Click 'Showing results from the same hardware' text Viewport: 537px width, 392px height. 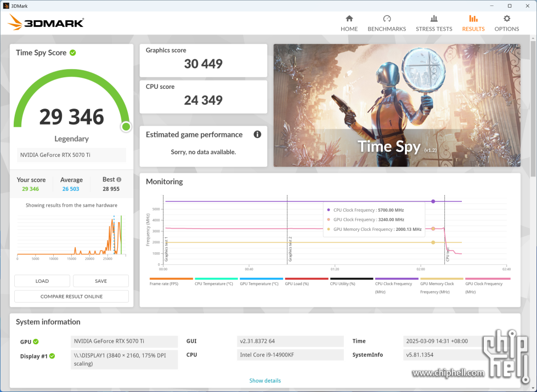(x=71, y=206)
